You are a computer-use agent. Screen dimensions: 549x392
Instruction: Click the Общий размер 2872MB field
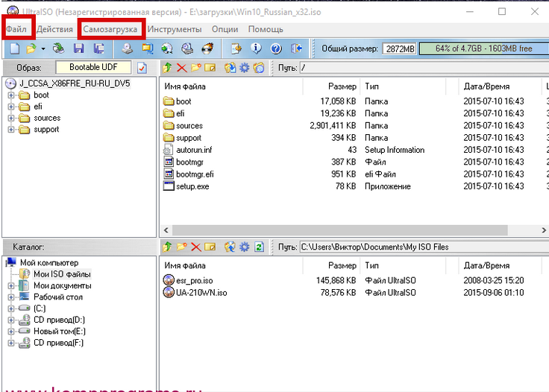(x=400, y=48)
